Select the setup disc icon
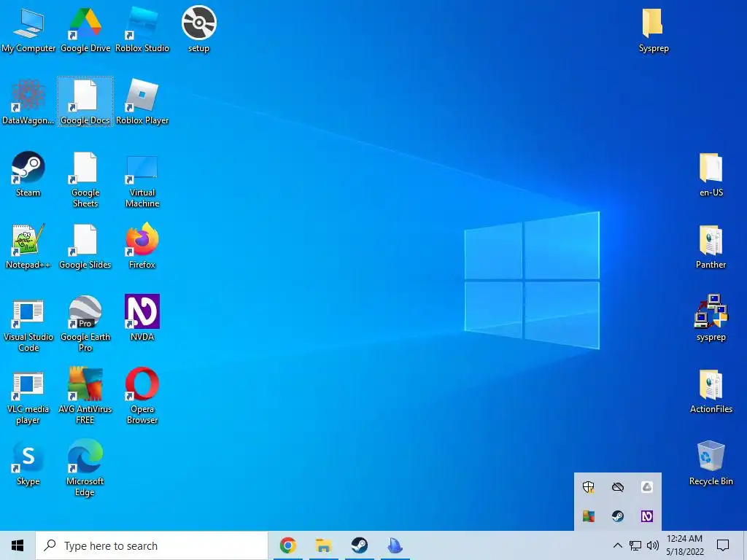 (x=198, y=29)
